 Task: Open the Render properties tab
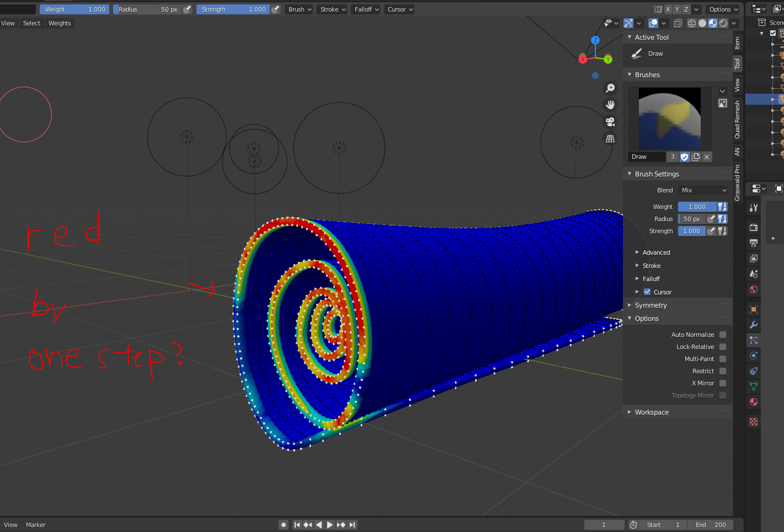(x=754, y=227)
